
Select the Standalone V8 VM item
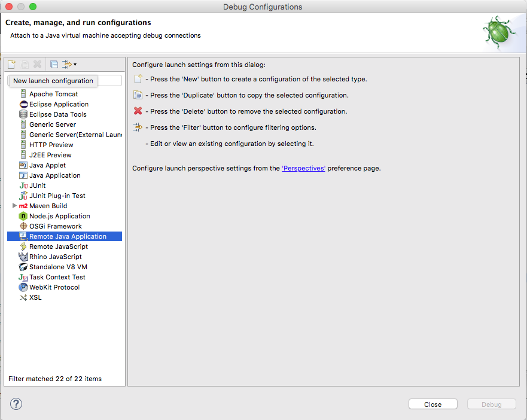pos(58,267)
